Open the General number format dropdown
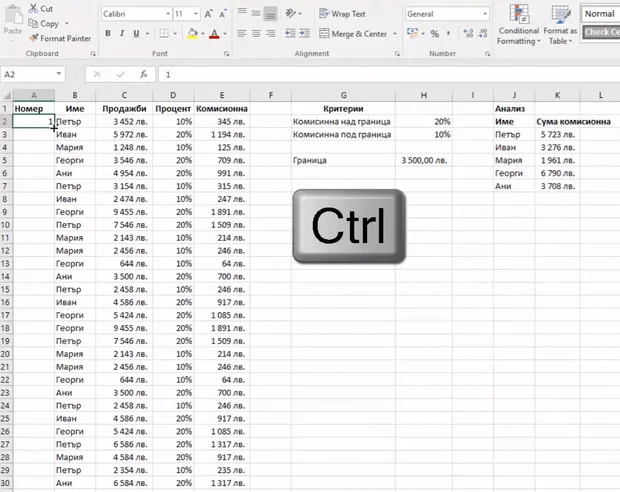620x492 pixels. (x=485, y=14)
